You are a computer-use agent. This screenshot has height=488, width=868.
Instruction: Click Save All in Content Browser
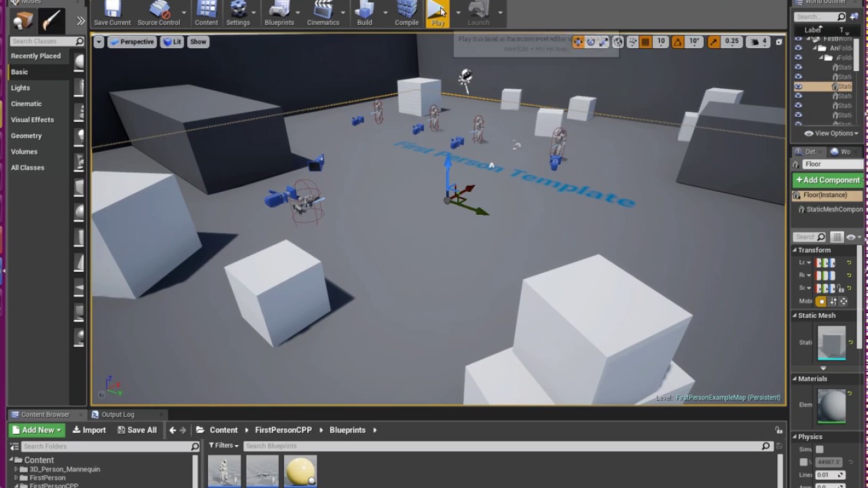[137, 430]
